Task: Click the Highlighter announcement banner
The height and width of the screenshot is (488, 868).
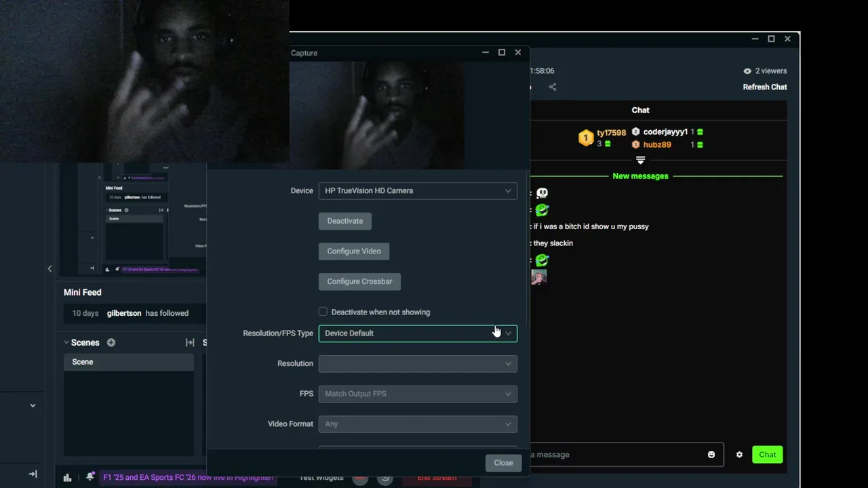Action: click(188, 477)
